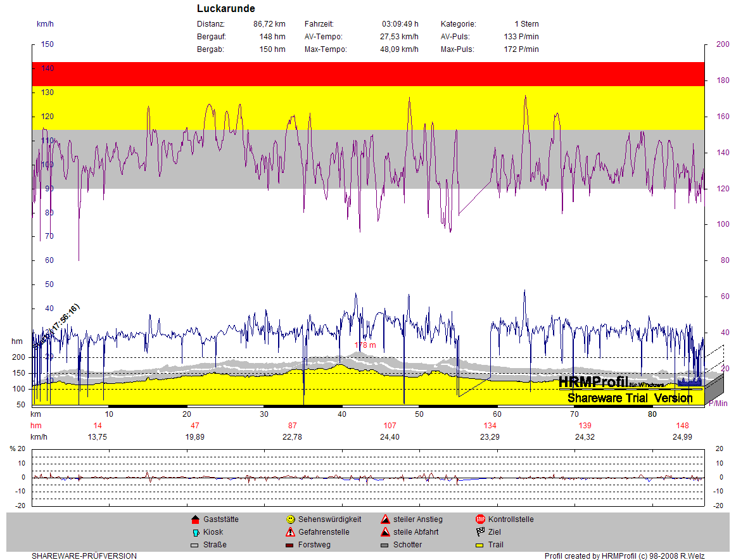736x560 pixels.
Task: Click the Distanz value 86,72 km
Action: pos(269,24)
